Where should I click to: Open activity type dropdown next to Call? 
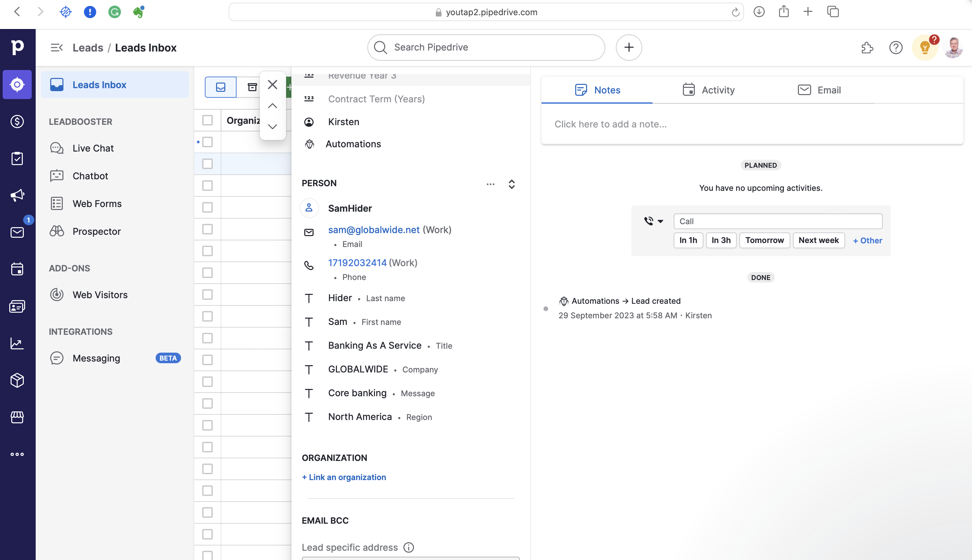[x=654, y=221]
